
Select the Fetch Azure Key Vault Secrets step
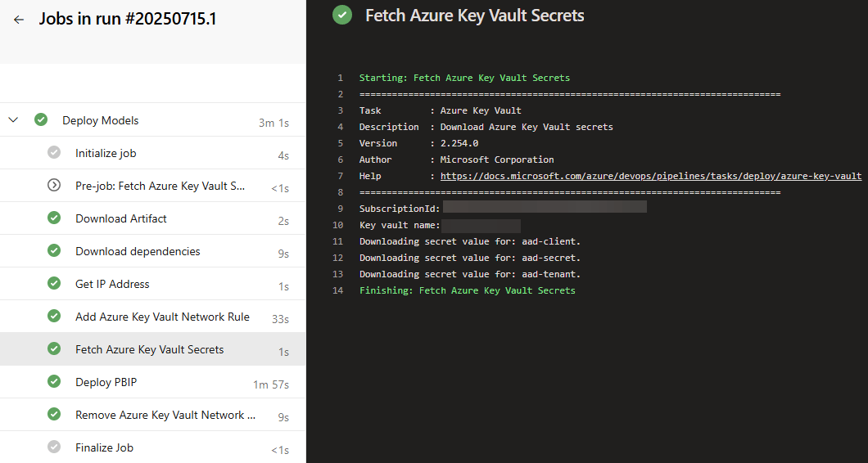click(149, 349)
